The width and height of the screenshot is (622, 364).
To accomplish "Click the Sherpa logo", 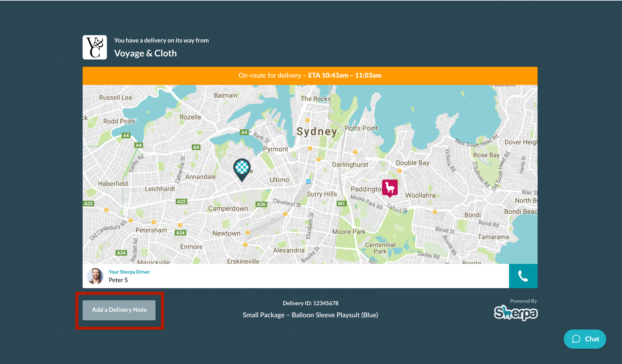I will 516,313.
